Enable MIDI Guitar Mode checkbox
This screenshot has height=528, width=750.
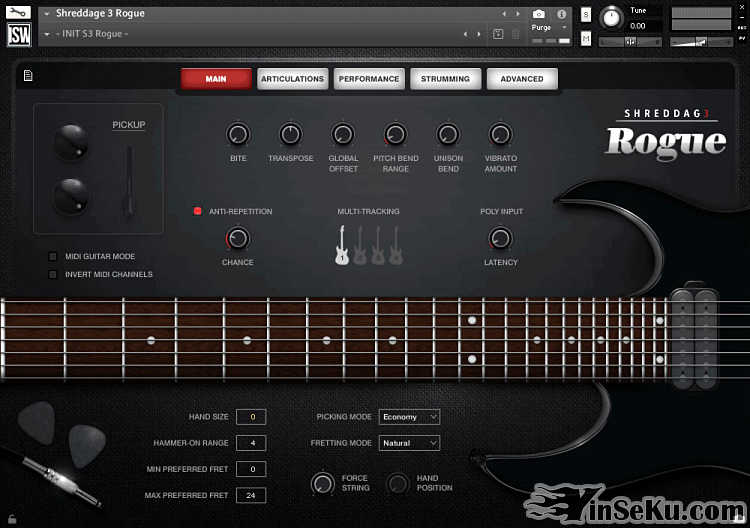tap(54, 256)
